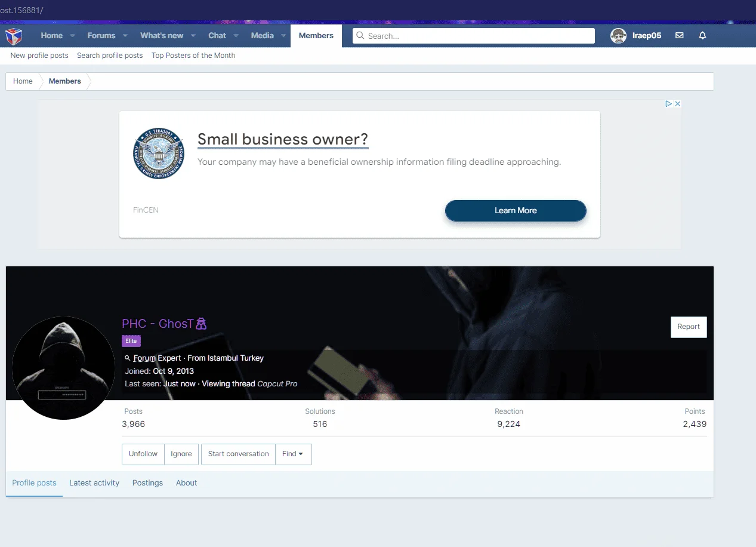Open the Find dropdown button
Viewport: 756px width, 547px height.
point(293,454)
